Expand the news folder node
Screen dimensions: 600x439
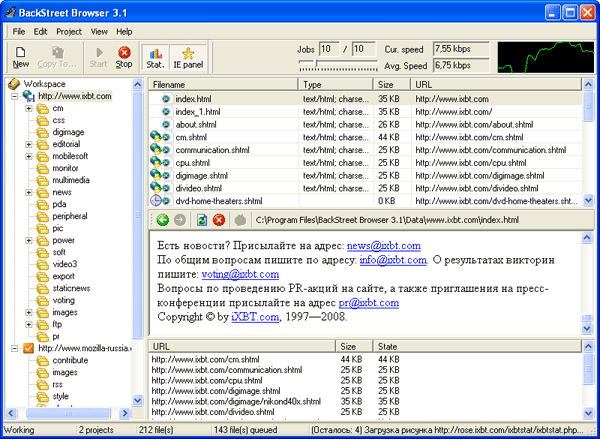29,192
